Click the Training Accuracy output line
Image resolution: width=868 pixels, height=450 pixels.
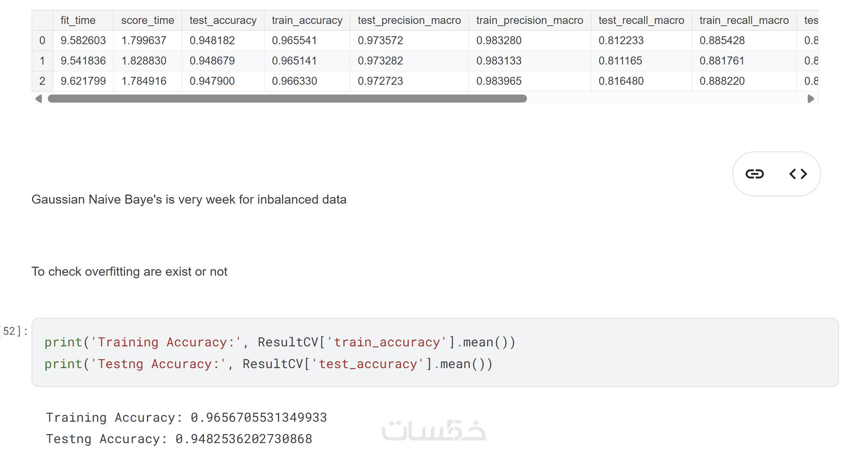pos(186,417)
